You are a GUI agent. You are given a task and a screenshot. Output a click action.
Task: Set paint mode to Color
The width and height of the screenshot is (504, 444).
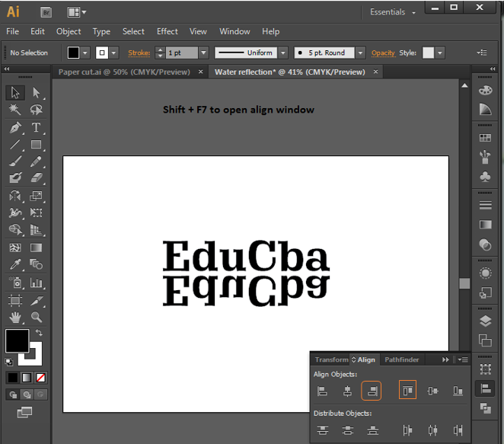click(x=13, y=378)
